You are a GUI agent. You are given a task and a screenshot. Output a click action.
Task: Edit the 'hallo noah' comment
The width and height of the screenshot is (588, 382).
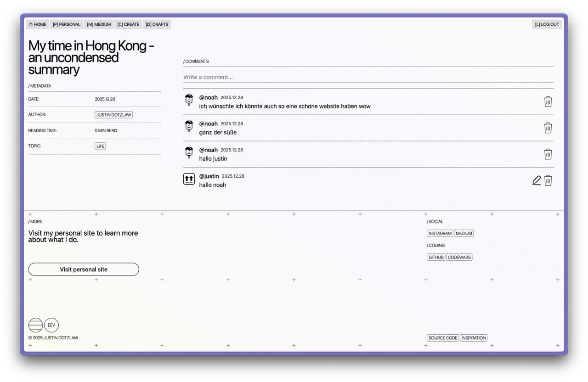[536, 180]
